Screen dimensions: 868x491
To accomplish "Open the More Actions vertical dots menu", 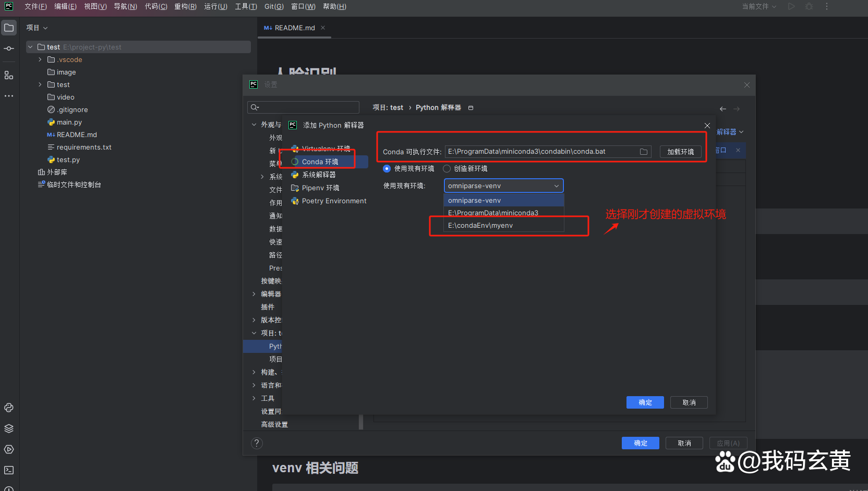I will tap(827, 6).
